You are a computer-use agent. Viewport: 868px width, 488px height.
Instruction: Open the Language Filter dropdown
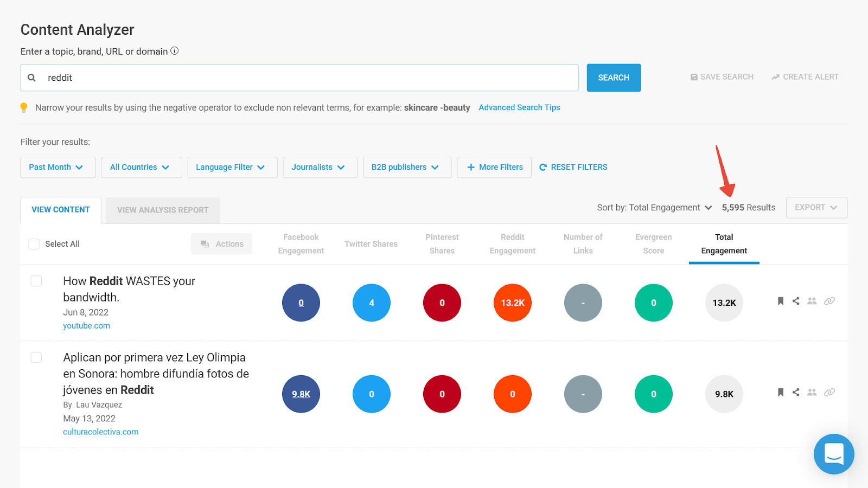click(x=232, y=167)
